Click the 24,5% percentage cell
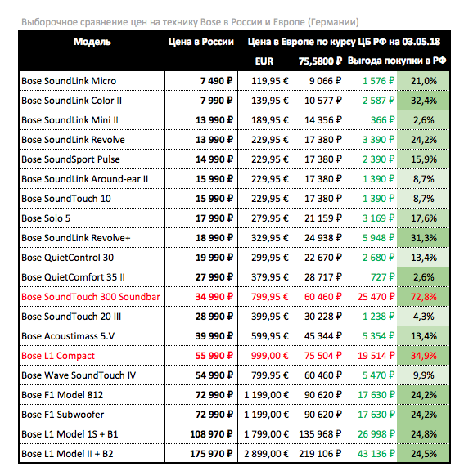The width and height of the screenshot is (473, 476). click(424, 454)
